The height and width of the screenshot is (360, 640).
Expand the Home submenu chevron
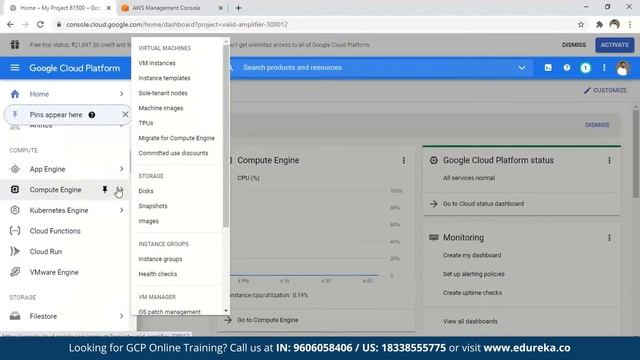pos(122,94)
